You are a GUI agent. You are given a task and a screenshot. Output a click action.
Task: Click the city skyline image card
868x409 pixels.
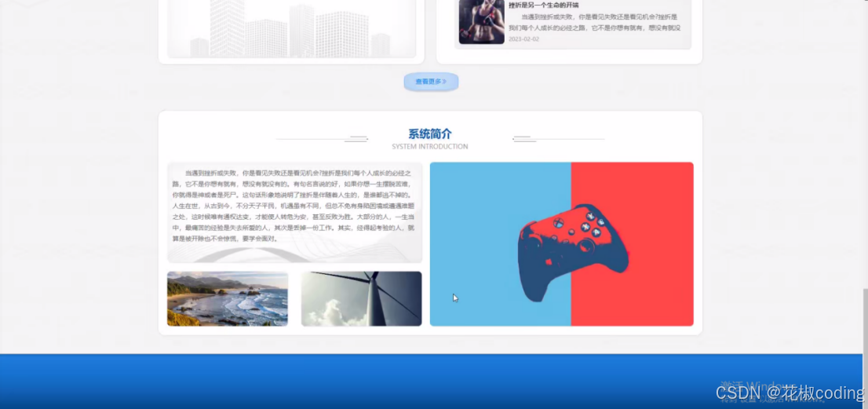292,27
